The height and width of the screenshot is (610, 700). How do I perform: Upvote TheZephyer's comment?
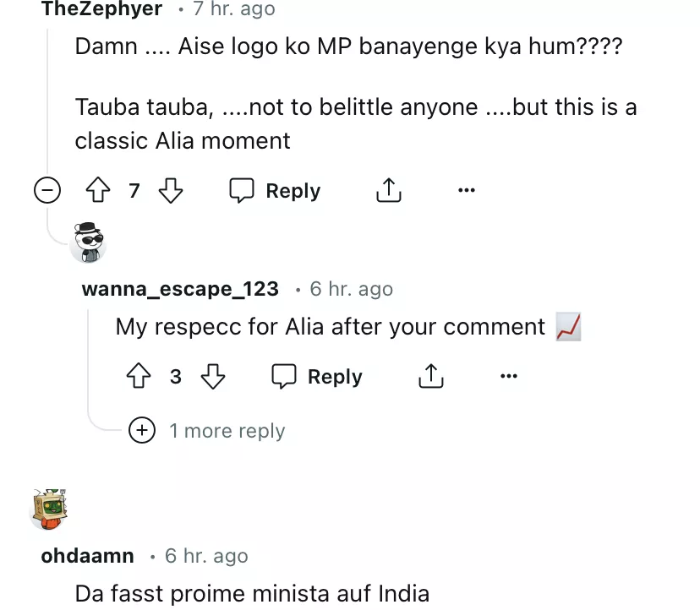(98, 191)
